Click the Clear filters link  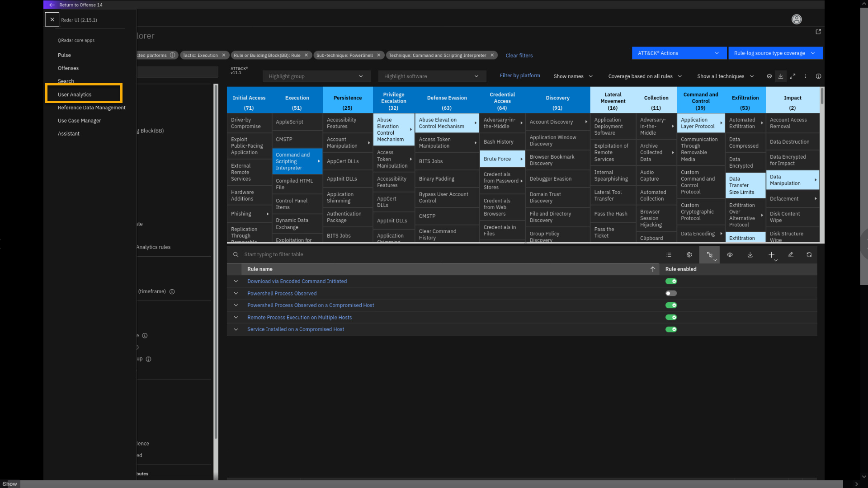coord(519,56)
